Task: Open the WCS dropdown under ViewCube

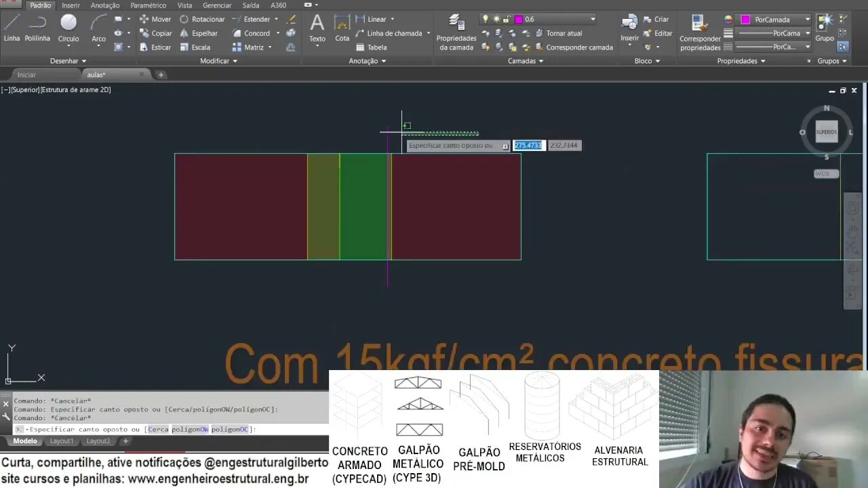Action: pos(826,174)
